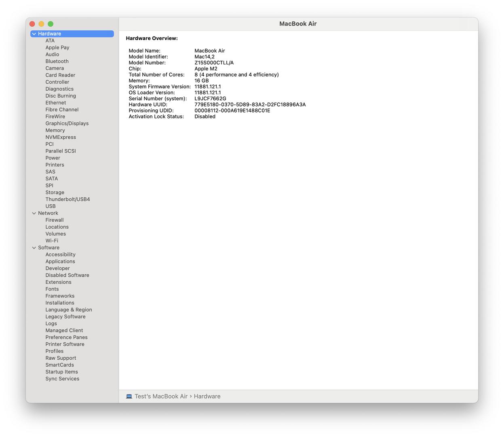This screenshot has height=437, width=504.
Task: Open Printers in the sidebar
Action: (55, 165)
